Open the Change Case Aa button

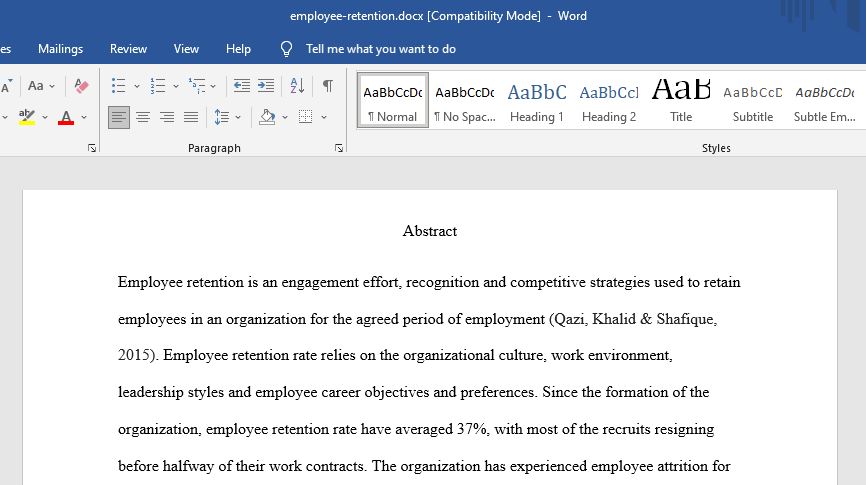click(36, 86)
